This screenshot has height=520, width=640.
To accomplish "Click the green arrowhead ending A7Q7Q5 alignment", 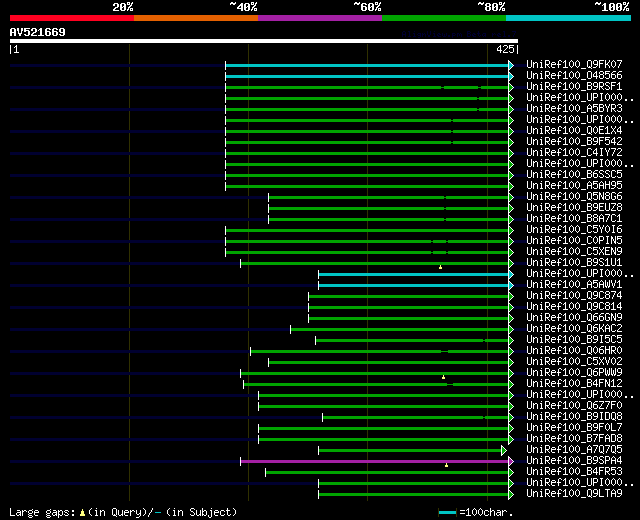I will coord(504,451).
